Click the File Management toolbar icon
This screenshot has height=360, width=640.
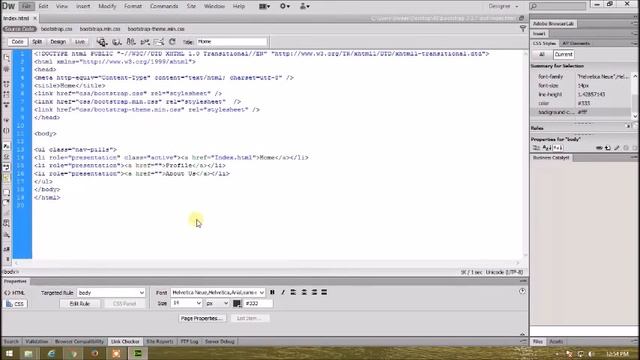click(x=131, y=42)
